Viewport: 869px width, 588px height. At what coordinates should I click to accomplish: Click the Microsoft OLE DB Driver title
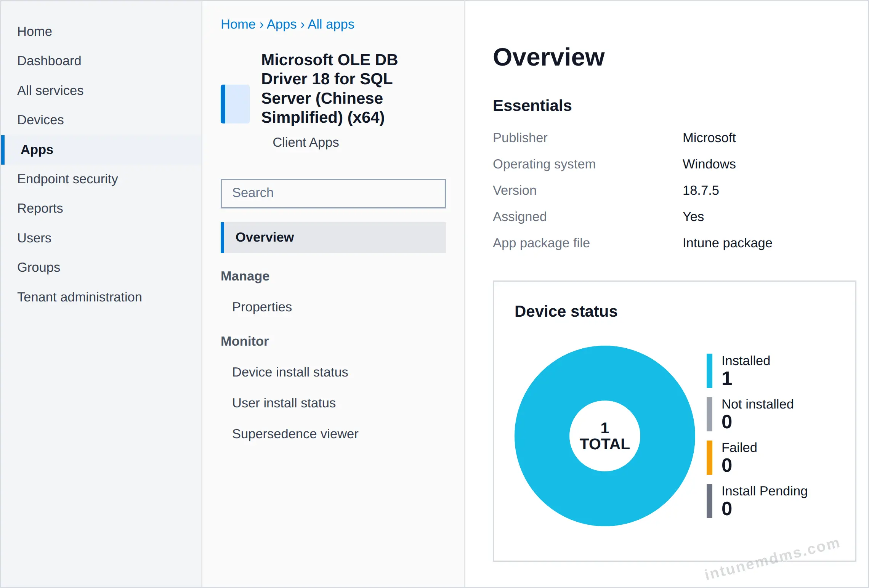(x=330, y=88)
